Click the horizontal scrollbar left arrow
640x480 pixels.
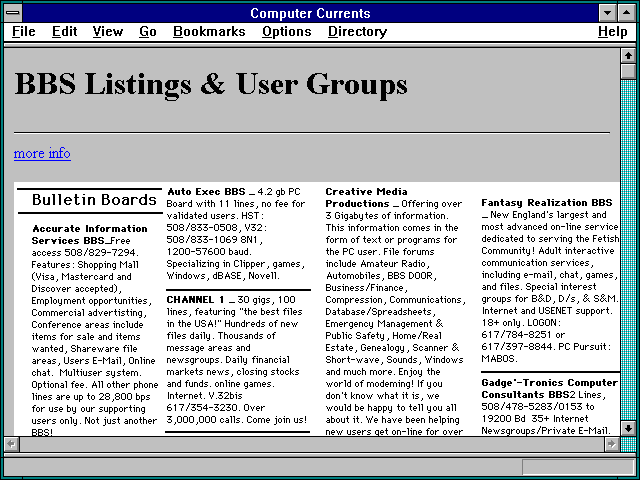point(11,444)
